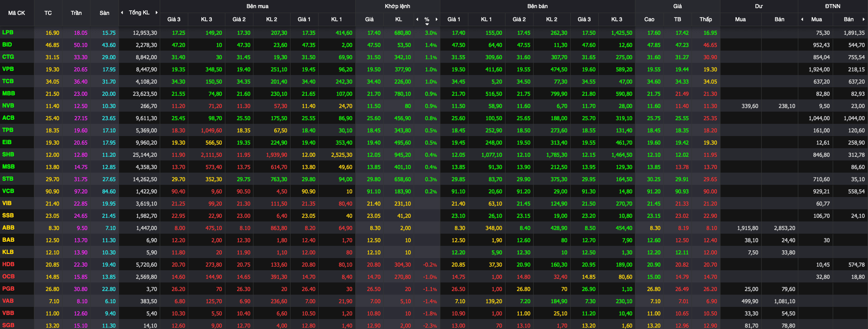Sort by the % column header
Screen dimensions: 868x329
coord(427,19)
